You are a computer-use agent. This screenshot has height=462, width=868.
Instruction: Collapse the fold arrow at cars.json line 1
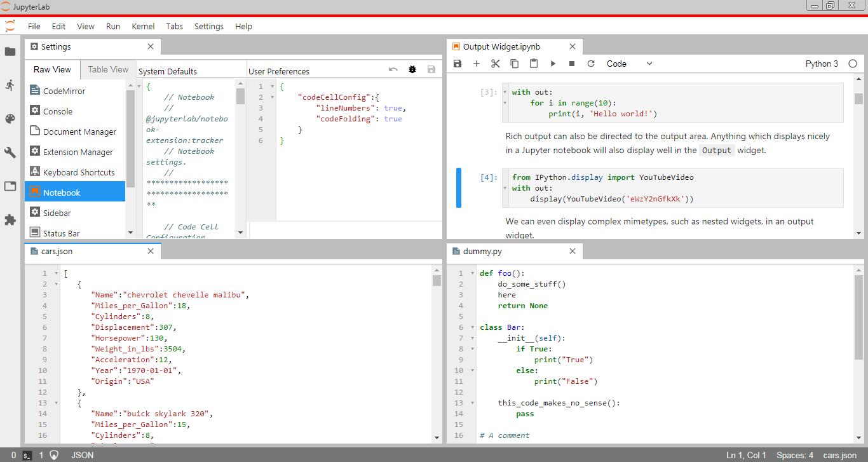[56, 273]
